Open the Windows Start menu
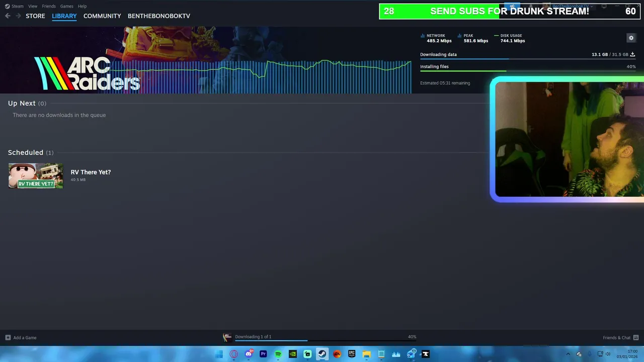This screenshot has width=644, height=362. click(x=219, y=354)
